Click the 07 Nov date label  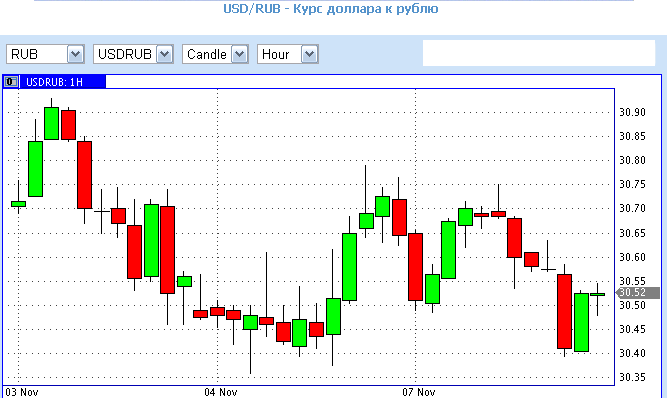[419, 392]
